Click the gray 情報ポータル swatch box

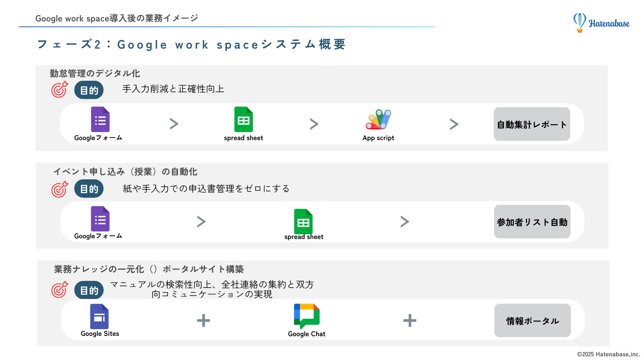pos(533,320)
